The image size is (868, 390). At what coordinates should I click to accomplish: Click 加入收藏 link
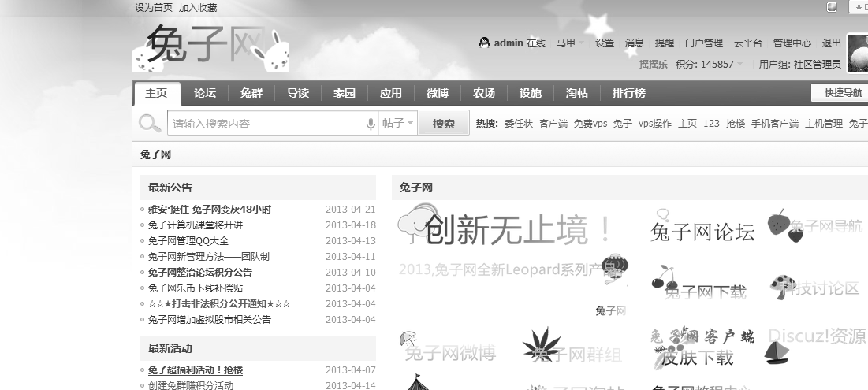(x=198, y=8)
